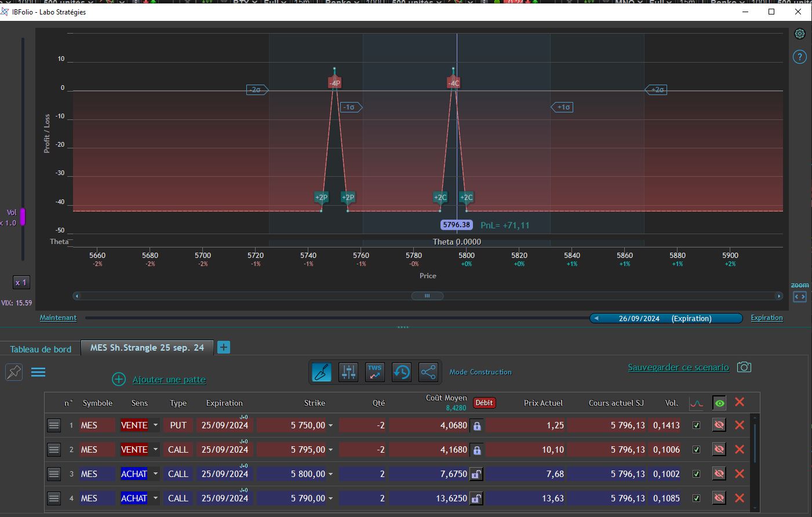Open the ACHAT dropdown on leg 4
Image resolution: width=812 pixels, height=517 pixels.
tap(155, 498)
